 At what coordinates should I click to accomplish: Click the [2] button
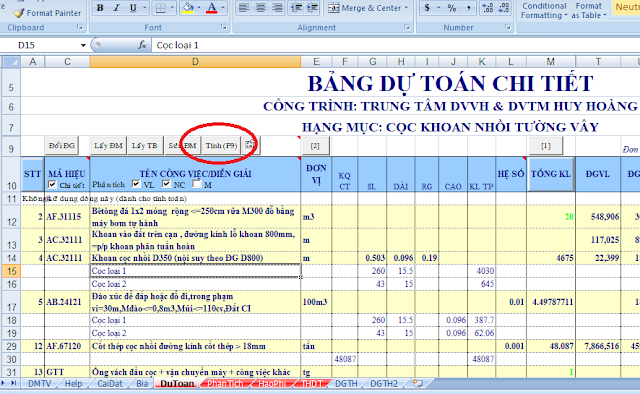(315, 146)
